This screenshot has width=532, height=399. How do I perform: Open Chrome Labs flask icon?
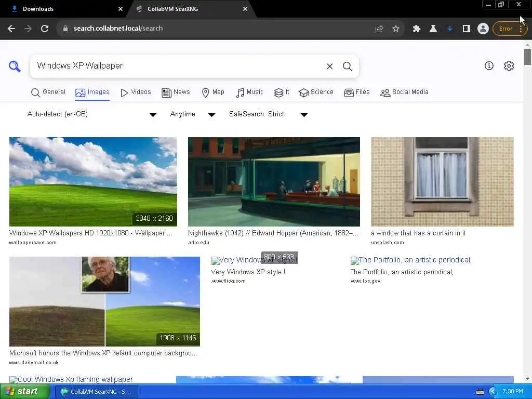(x=433, y=29)
